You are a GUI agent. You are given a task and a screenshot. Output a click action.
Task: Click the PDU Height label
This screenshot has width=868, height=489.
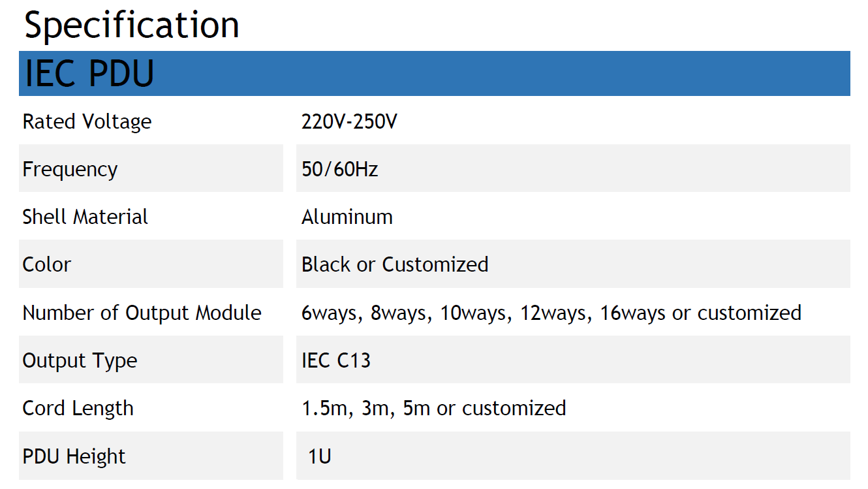[74, 456]
